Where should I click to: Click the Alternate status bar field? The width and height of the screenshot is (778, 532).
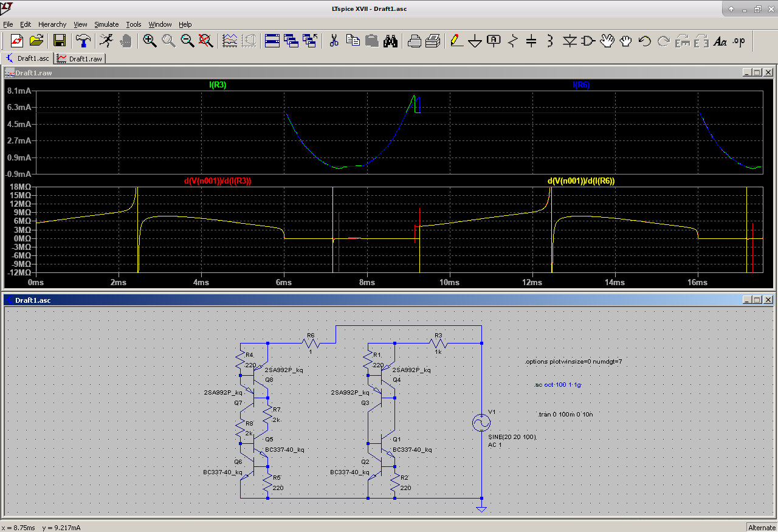(762, 527)
